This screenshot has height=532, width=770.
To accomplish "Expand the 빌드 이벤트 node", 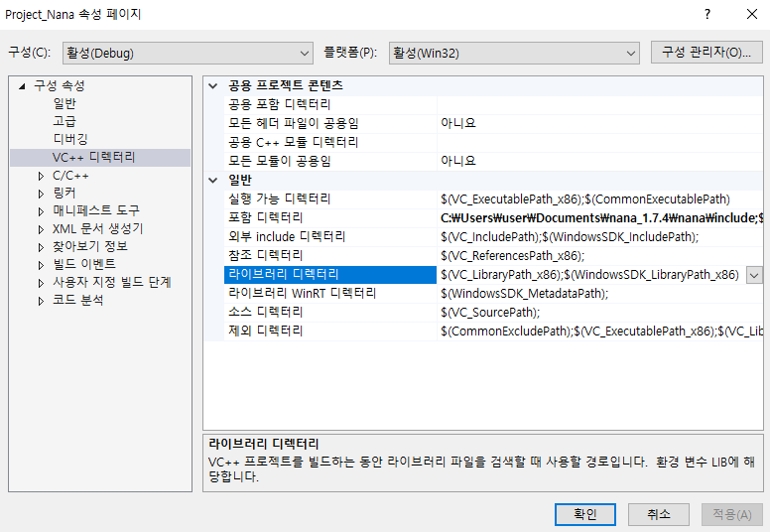I will pyautogui.click(x=42, y=265).
